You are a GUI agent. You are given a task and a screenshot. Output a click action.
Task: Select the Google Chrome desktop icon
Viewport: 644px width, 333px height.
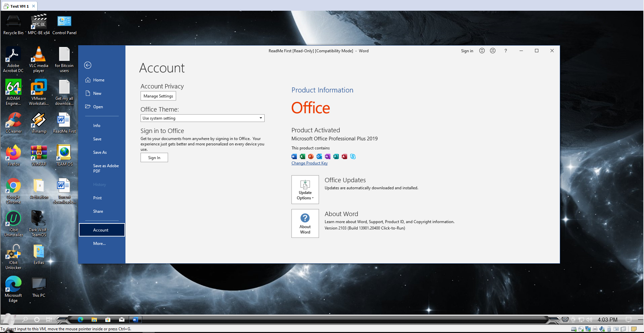coord(13,191)
